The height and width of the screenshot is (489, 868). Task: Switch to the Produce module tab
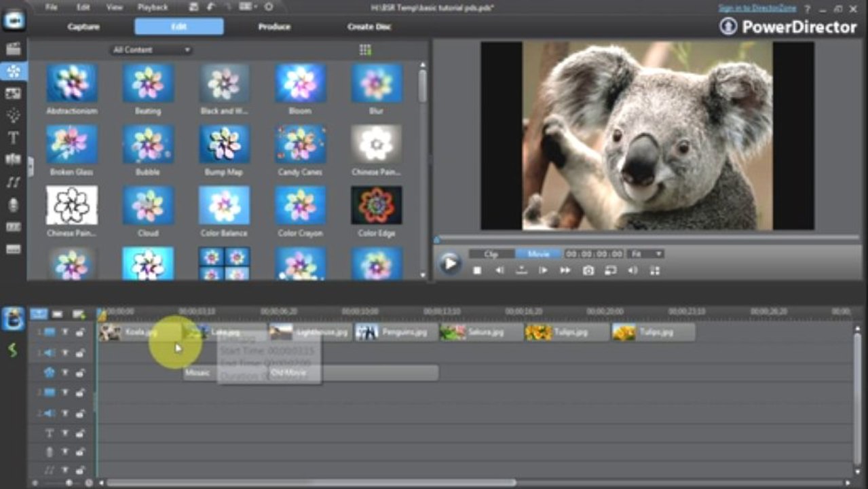tap(274, 26)
